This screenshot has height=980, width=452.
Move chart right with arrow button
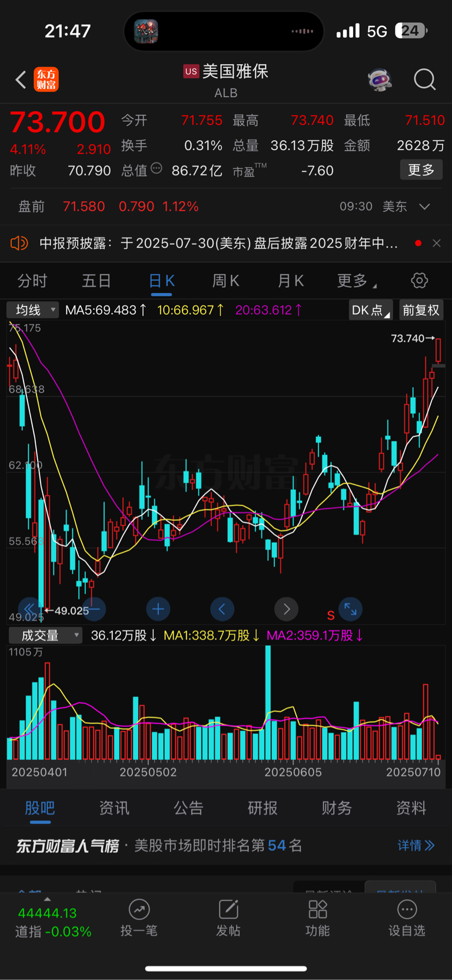pos(287,609)
